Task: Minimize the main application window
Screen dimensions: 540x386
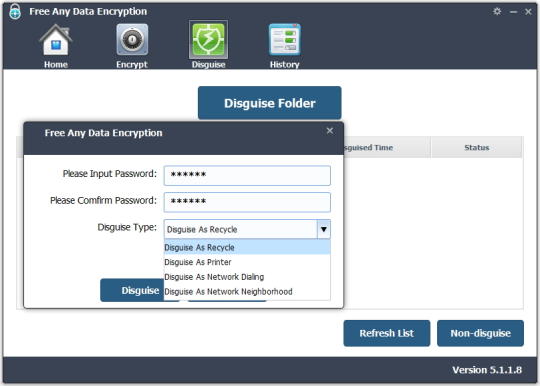Action: click(513, 12)
